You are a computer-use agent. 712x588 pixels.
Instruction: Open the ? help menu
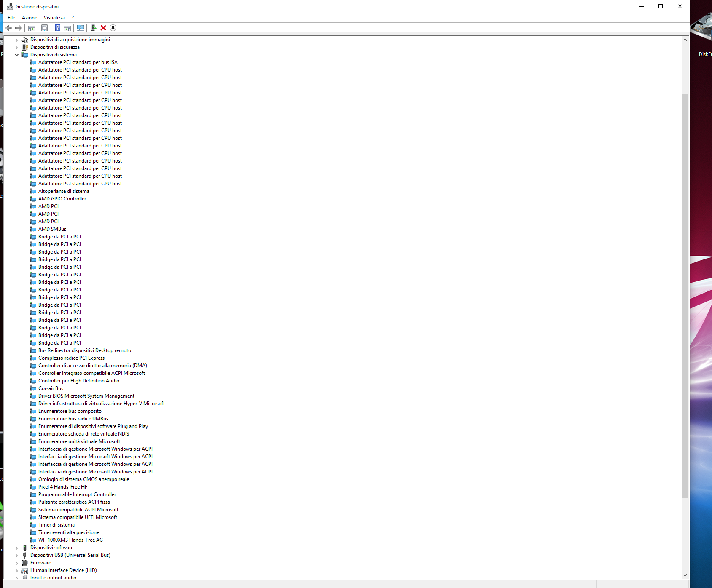(x=73, y=18)
